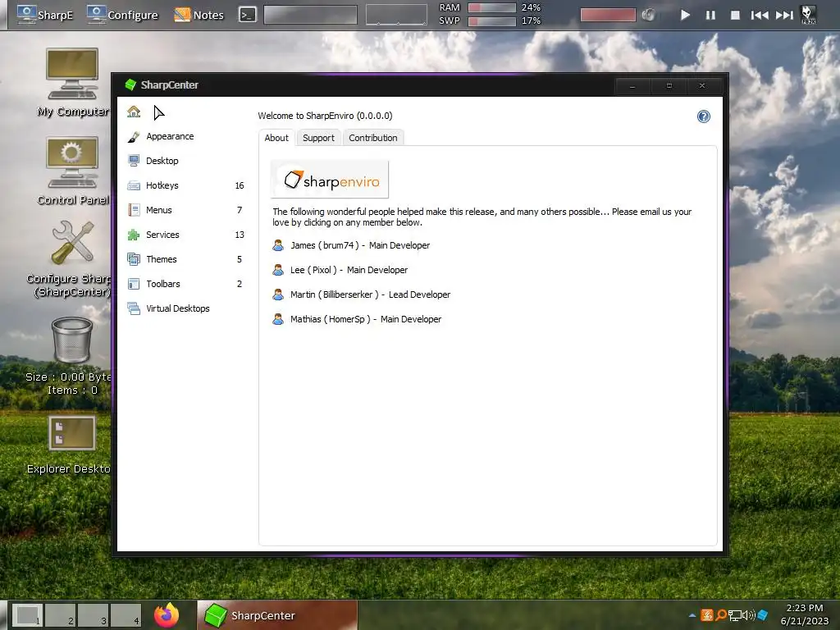Switch to the About tab
Image resolution: width=840 pixels, height=630 pixels.
pos(276,138)
